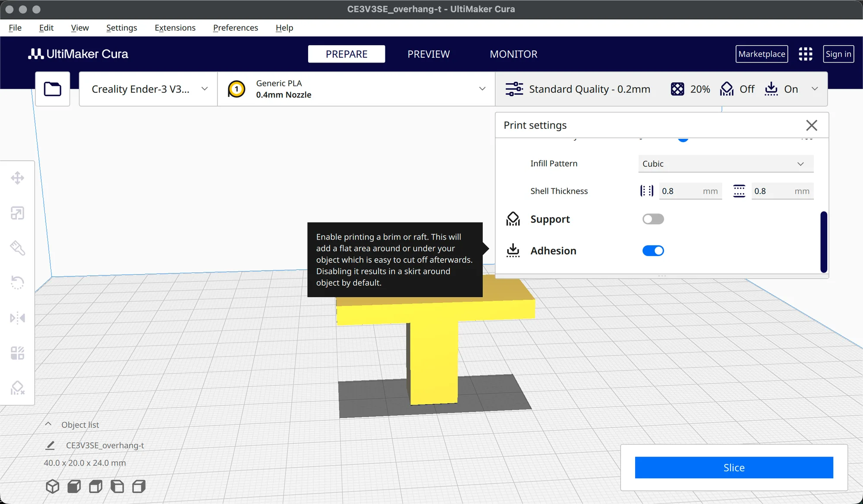Close the Print settings panel

812,125
